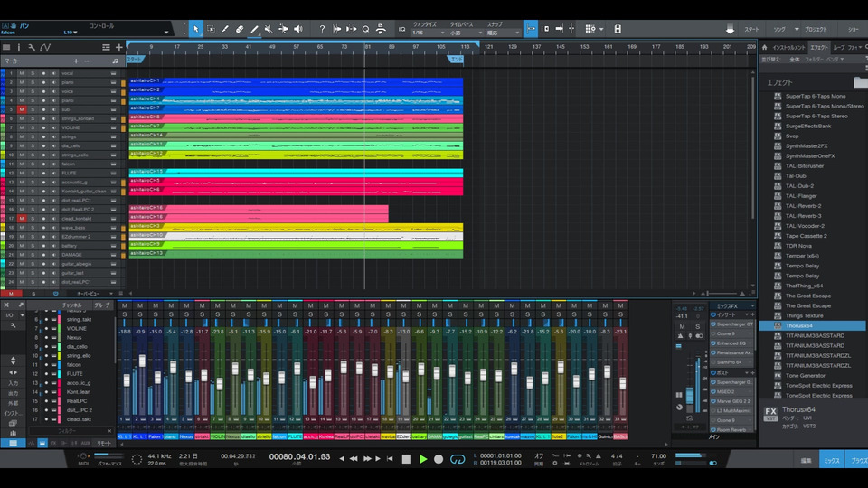This screenshot has width=868, height=488.
Task: Open track inspector 'i' icon
Action: 19,47
